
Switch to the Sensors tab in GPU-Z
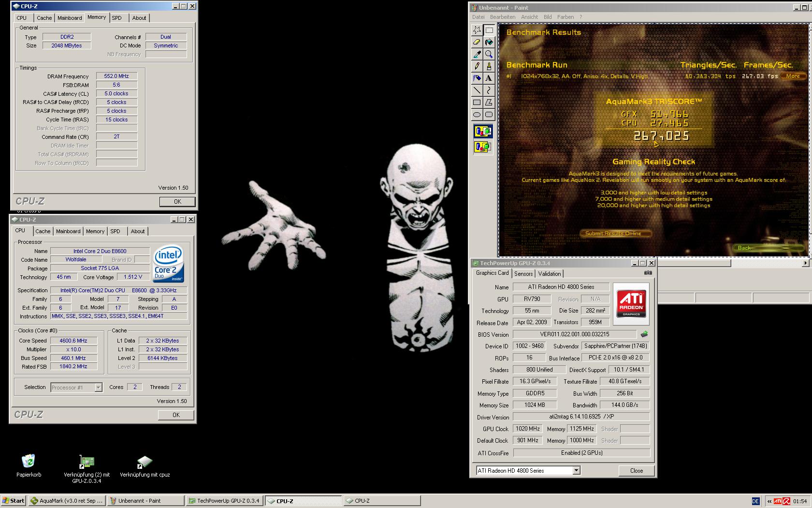(523, 274)
